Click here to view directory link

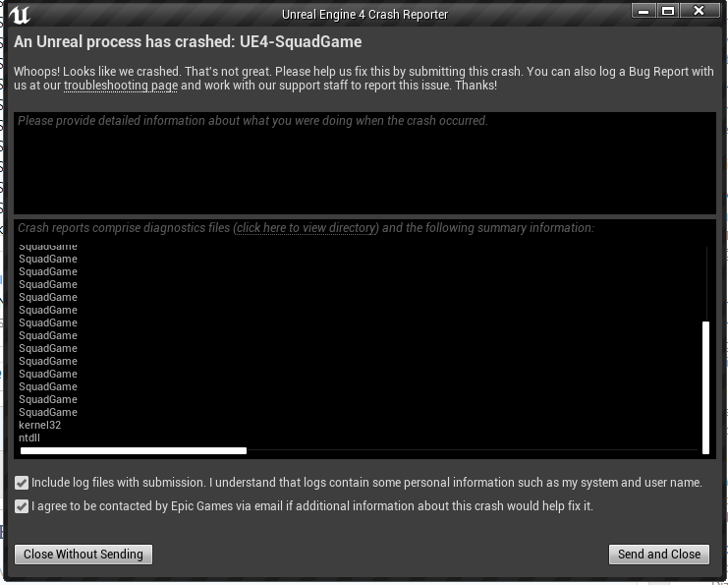pyautogui.click(x=306, y=228)
